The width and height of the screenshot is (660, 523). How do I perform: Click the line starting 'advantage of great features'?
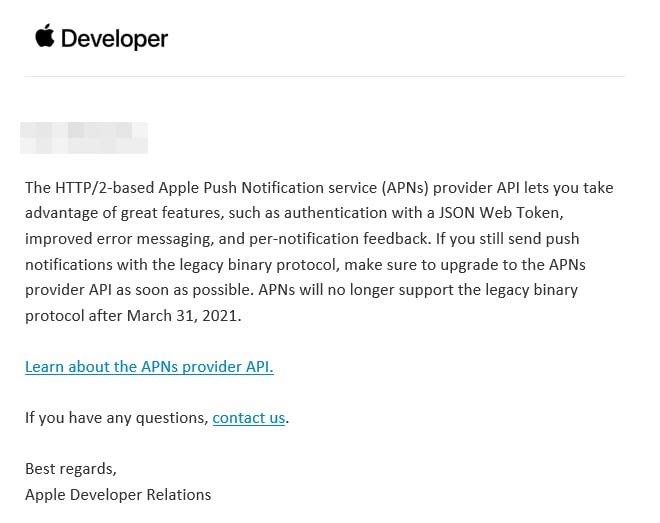click(294, 213)
